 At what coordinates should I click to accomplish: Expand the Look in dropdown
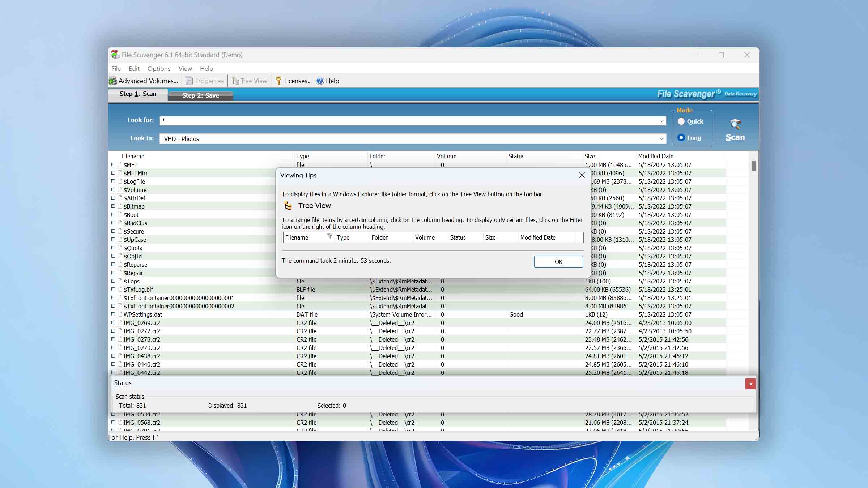[661, 139]
